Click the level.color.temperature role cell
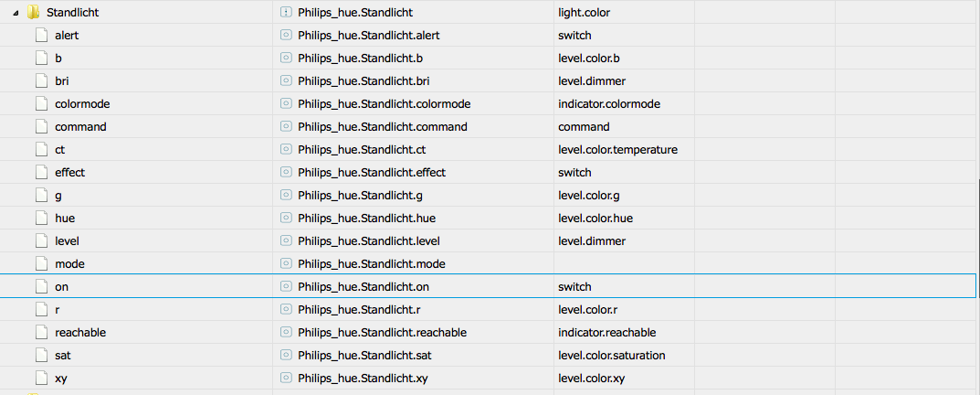980x395 pixels. tap(624, 150)
